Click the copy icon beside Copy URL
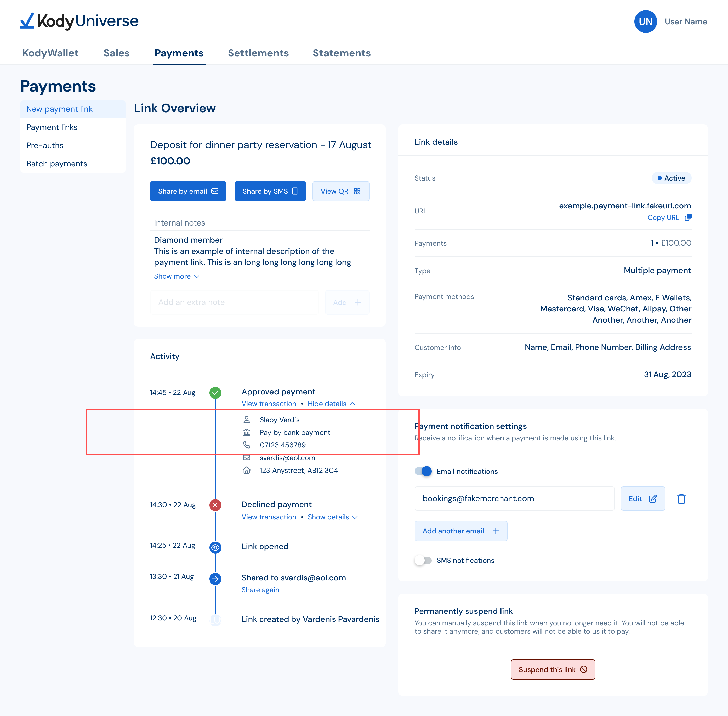 [x=688, y=217]
